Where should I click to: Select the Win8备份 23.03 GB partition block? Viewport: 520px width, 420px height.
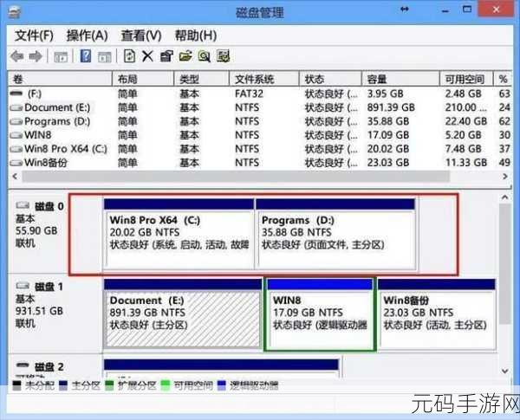(x=437, y=313)
